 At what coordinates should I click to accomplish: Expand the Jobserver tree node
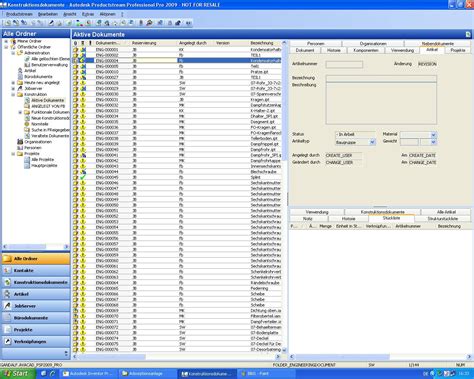pos(13,88)
